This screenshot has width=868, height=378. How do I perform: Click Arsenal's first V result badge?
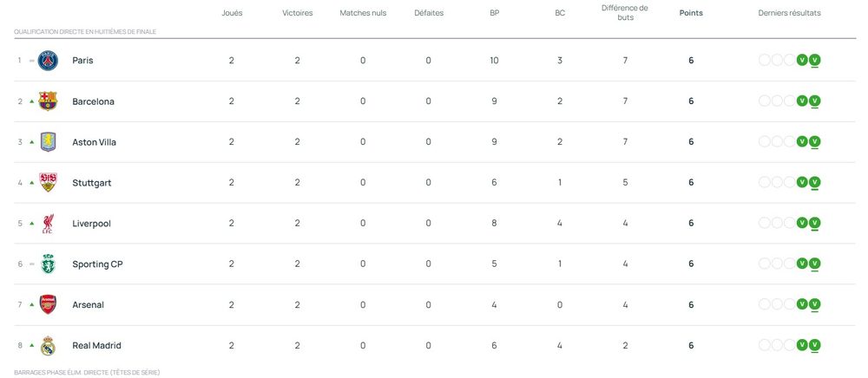(801, 304)
